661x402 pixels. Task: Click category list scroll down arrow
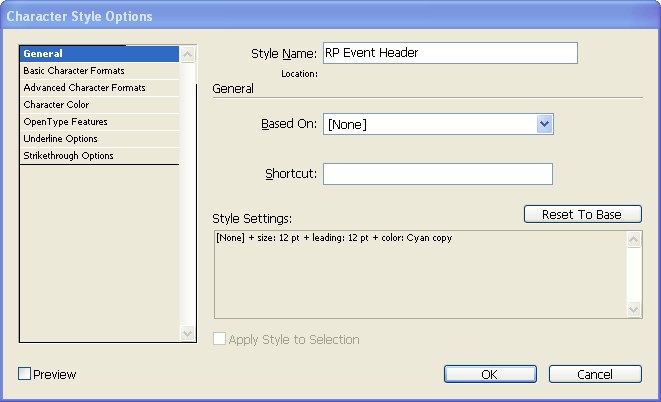[x=188, y=334]
